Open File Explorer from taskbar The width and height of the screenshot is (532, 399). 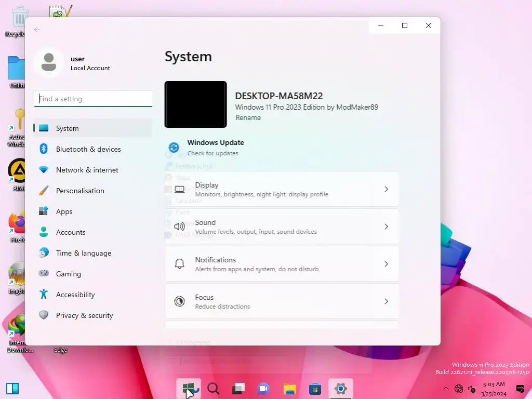point(290,389)
